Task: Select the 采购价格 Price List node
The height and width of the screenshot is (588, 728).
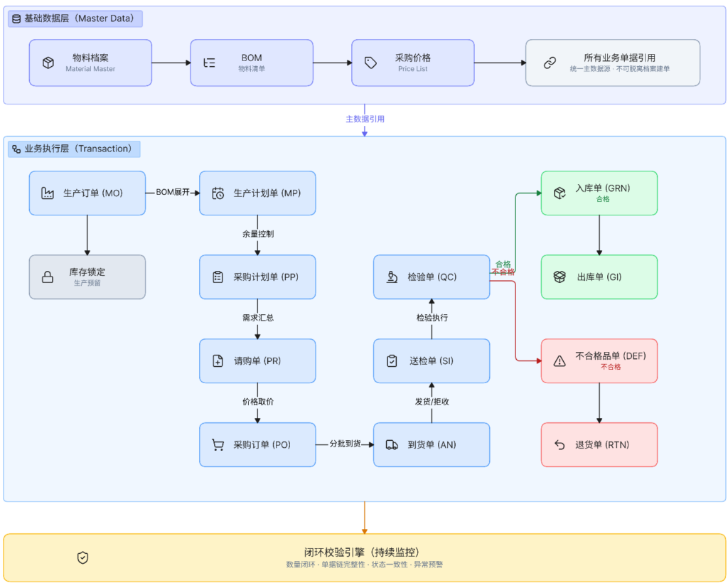Action: pyautogui.click(x=413, y=63)
